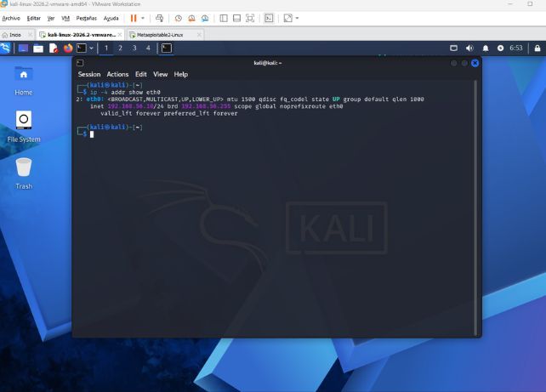Click the eth0 interface name in output

95,99
